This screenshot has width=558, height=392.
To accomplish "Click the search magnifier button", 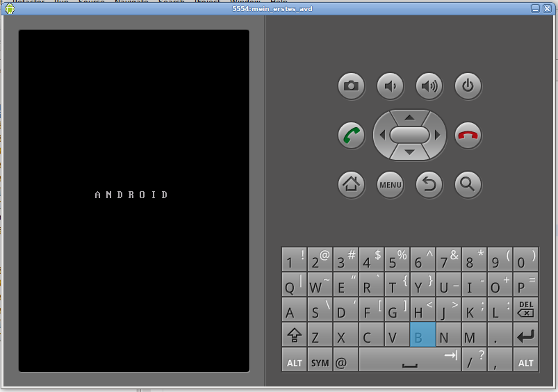I will click(x=468, y=184).
